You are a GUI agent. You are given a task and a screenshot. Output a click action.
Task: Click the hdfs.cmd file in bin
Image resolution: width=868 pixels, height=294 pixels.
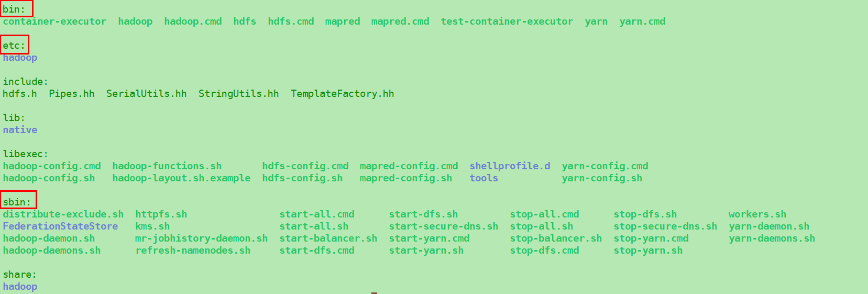tap(291, 21)
